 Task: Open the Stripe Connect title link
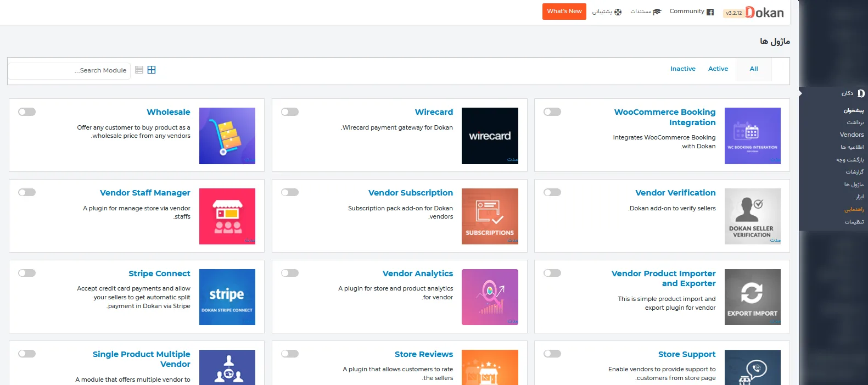point(159,274)
